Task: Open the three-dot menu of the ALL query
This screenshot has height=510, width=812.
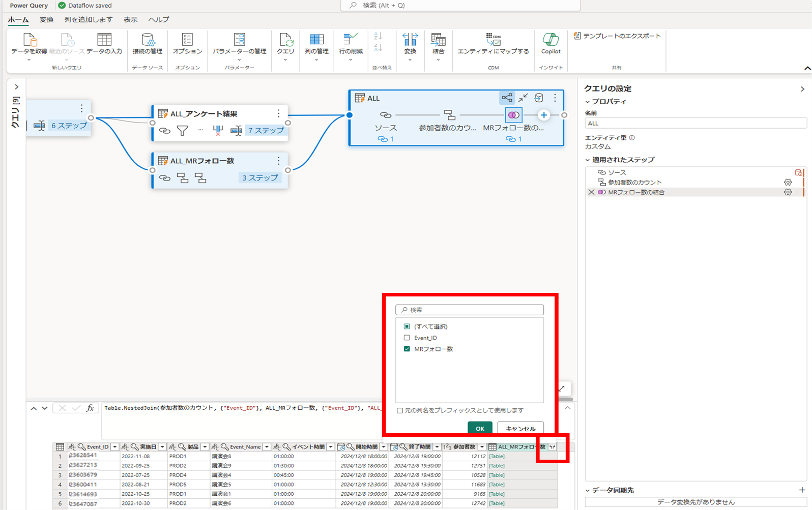Action: (555, 98)
